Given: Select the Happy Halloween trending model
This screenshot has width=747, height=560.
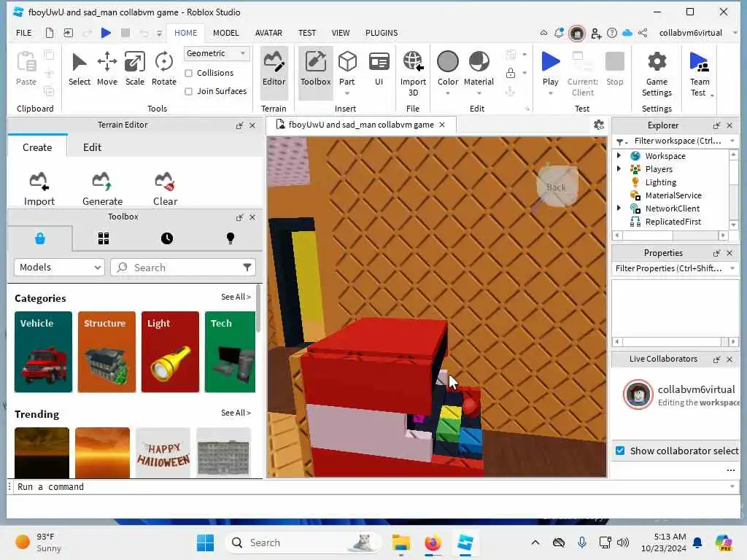Looking at the screenshot, I should (x=163, y=453).
